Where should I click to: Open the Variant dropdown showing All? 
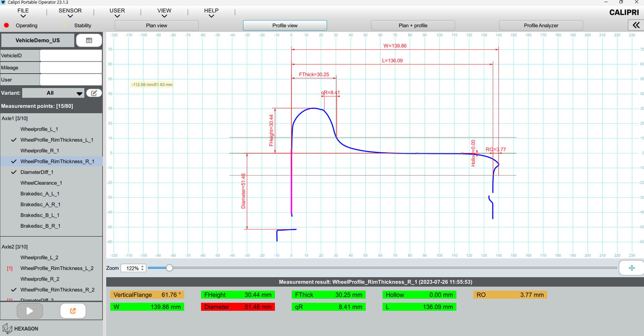(x=53, y=93)
